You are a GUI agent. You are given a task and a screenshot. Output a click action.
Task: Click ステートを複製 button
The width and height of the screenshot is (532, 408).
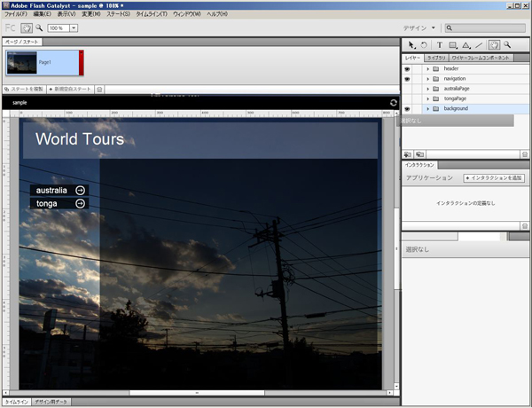click(x=24, y=90)
